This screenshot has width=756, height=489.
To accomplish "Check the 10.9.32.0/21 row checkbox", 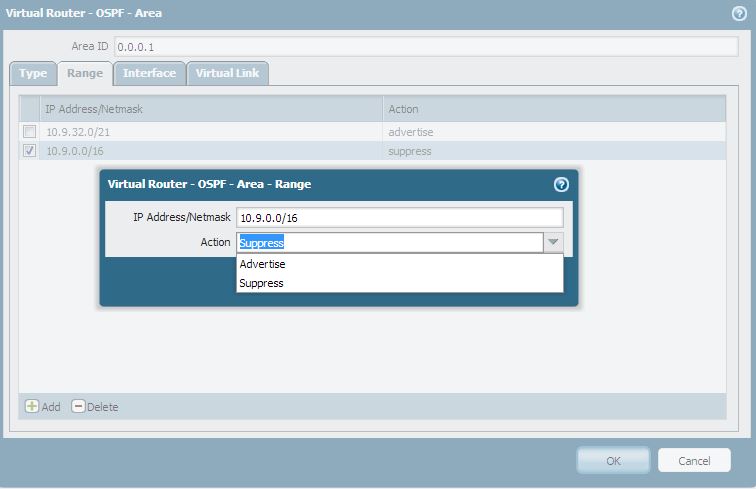I will coord(29,131).
